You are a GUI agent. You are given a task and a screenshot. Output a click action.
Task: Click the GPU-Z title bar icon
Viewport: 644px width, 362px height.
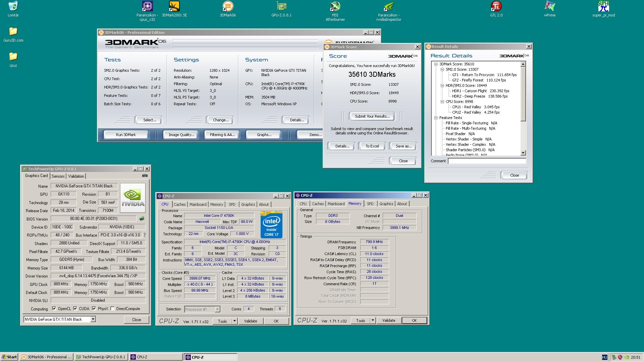pos(24,169)
